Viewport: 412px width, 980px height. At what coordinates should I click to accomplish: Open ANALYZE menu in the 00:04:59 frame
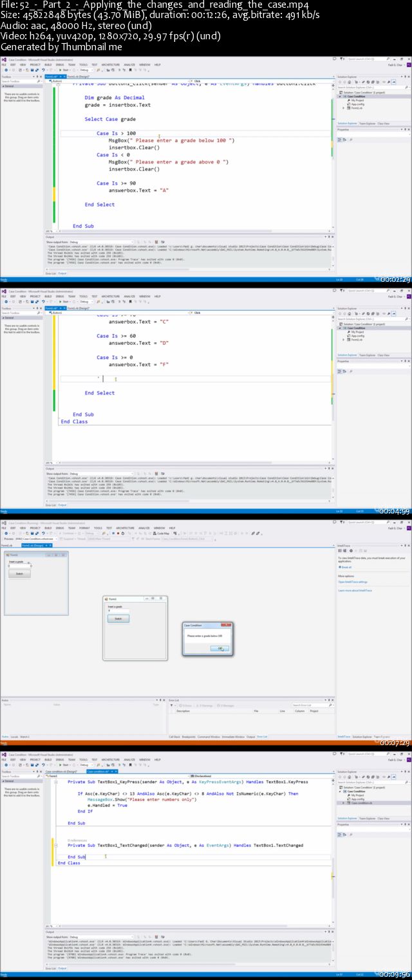click(x=129, y=297)
